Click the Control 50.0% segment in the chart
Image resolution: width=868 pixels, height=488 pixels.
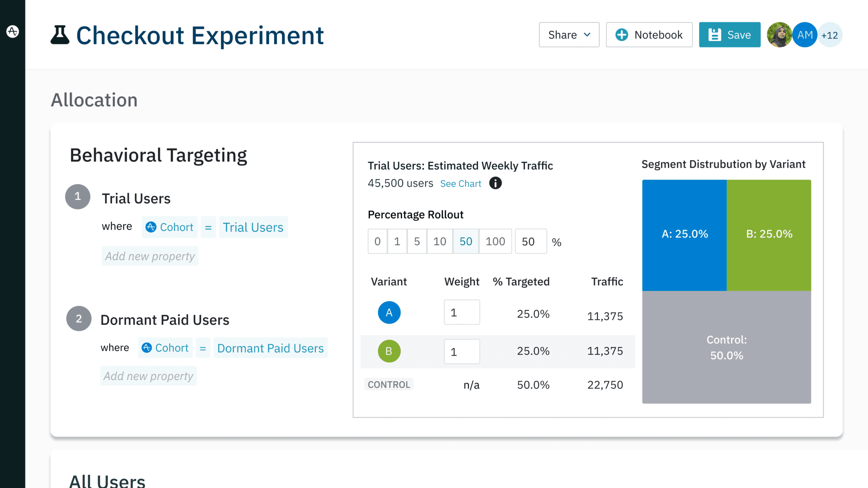pos(726,347)
